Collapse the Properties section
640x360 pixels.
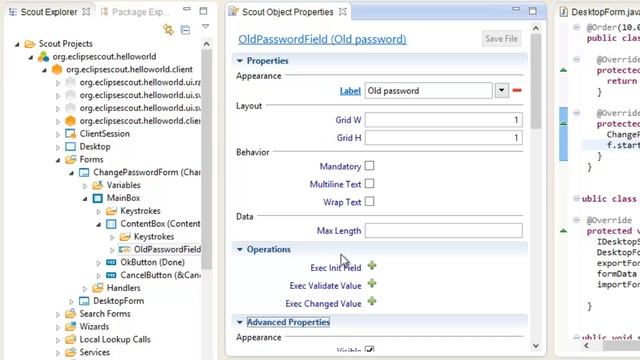point(240,61)
